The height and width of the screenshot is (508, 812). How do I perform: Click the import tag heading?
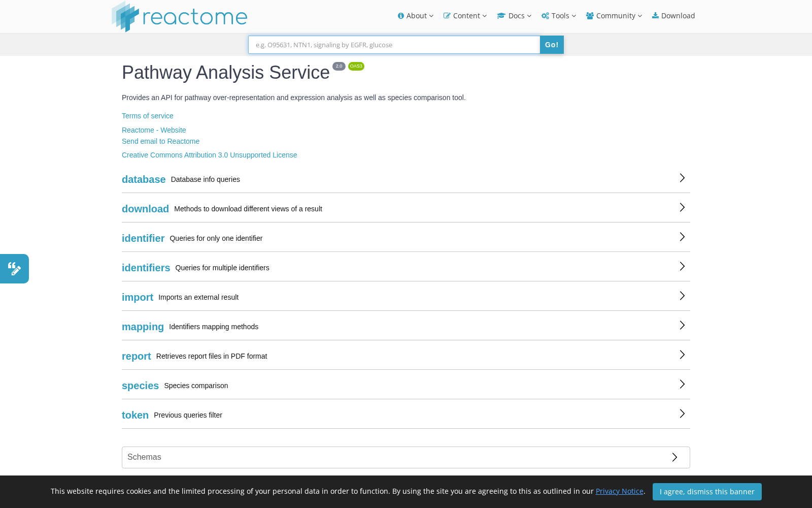point(138,297)
